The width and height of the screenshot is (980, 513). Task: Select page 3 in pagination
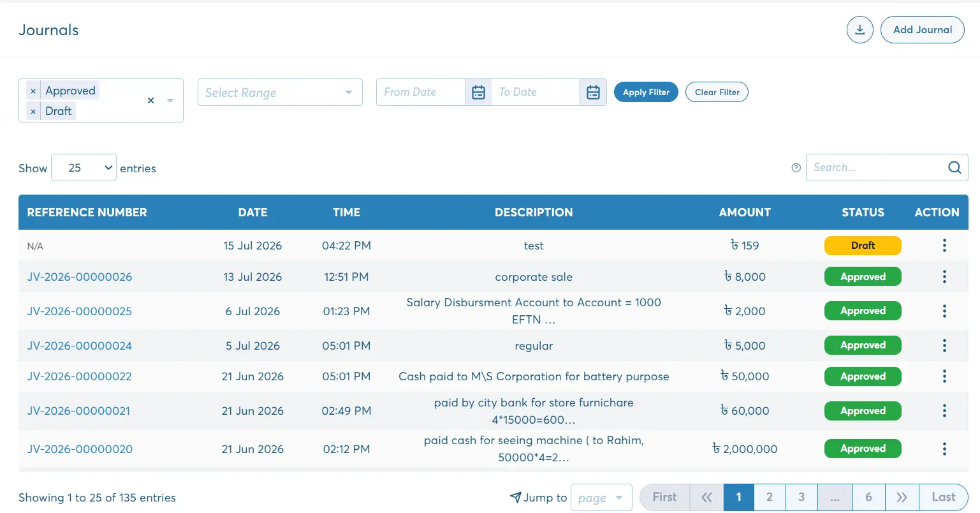click(x=801, y=497)
